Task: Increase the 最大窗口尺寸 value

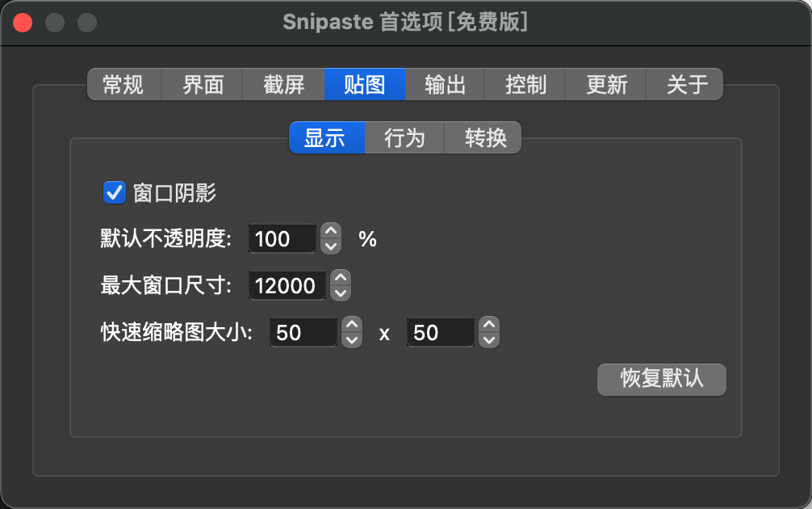Action: tap(341, 279)
